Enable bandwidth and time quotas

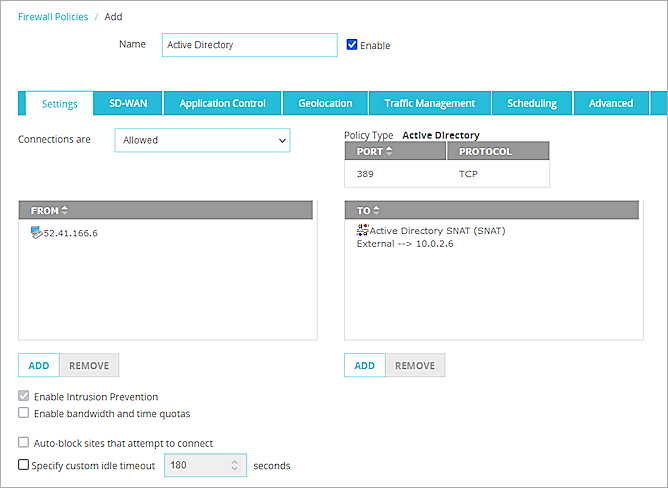(24, 413)
